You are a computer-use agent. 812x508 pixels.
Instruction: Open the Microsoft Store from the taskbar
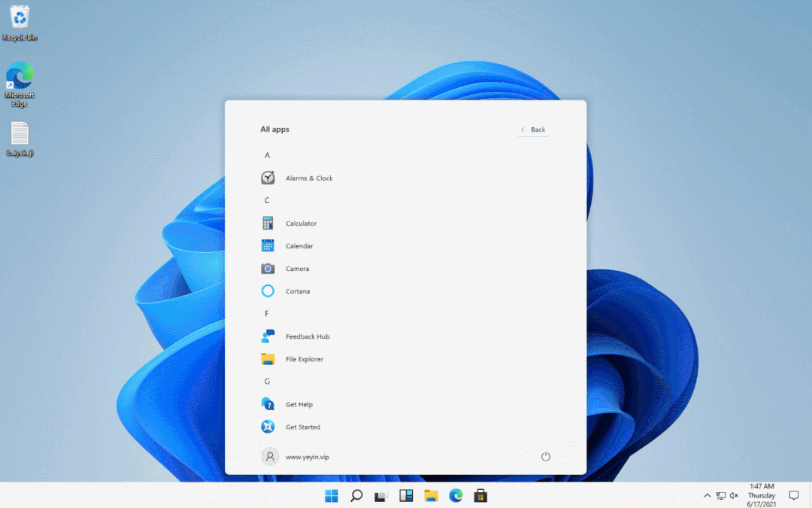tap(480, 495)
